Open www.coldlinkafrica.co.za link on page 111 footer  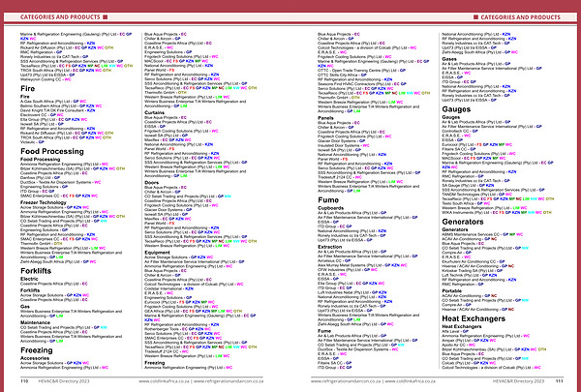411,381
